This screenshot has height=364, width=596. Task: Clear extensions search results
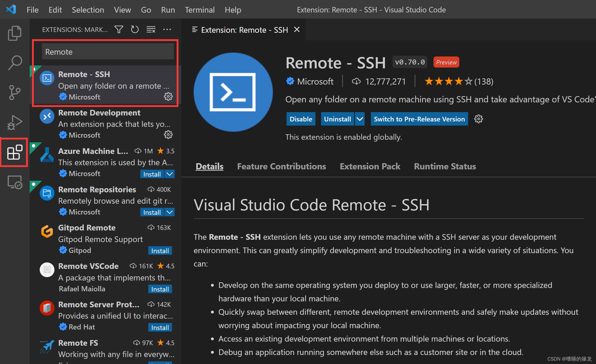coord(151,30)
